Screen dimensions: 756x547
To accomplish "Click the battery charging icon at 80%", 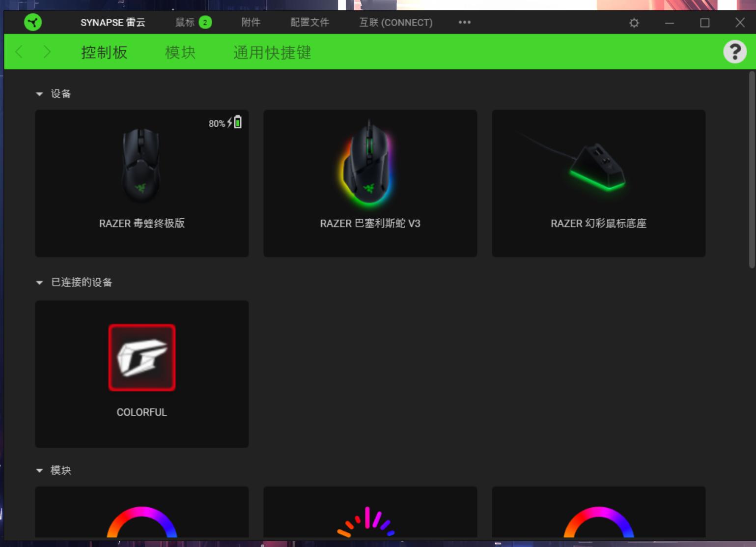I will [x=235, y=122].
